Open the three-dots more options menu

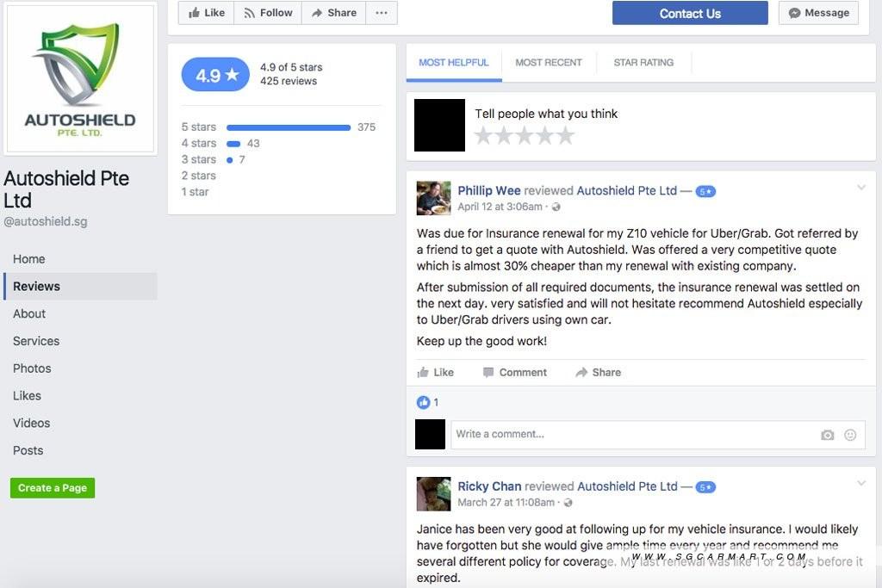click(x=382, y=12)
